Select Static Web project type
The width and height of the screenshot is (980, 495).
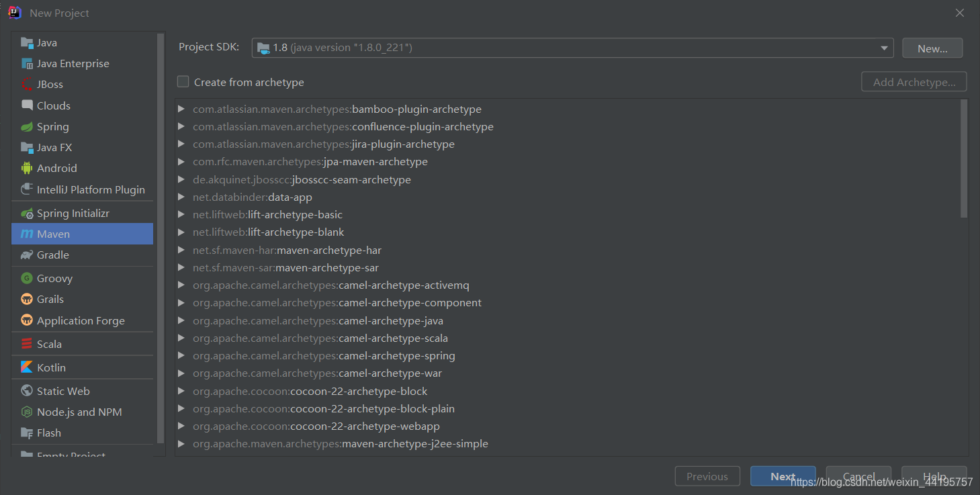(x=82, y=391)
